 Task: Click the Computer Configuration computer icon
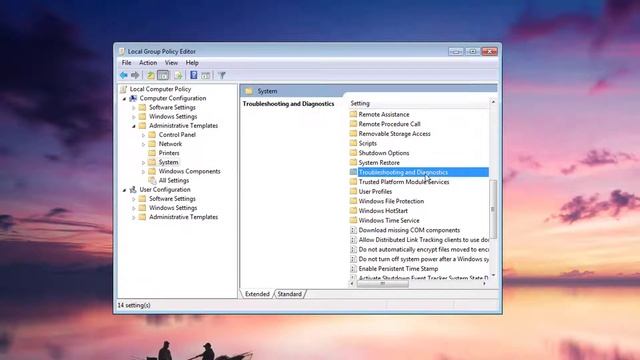tap(133, 98)
